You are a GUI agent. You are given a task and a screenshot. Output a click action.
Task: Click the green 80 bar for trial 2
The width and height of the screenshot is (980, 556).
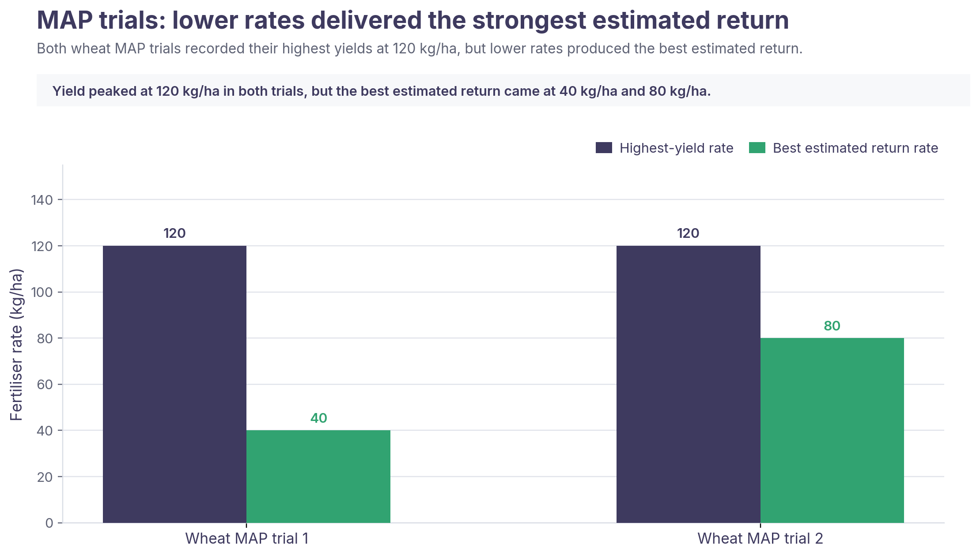point(832,431)
